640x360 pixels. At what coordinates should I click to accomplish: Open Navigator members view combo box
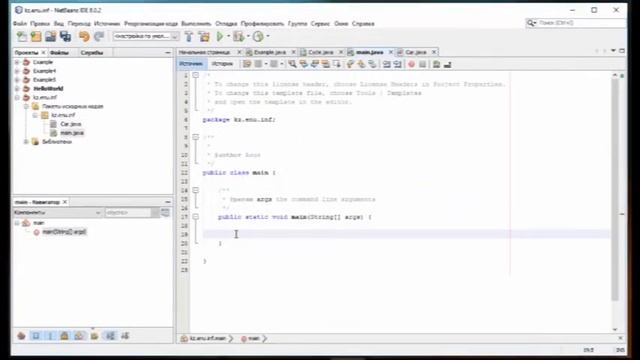tap(57, 213)
